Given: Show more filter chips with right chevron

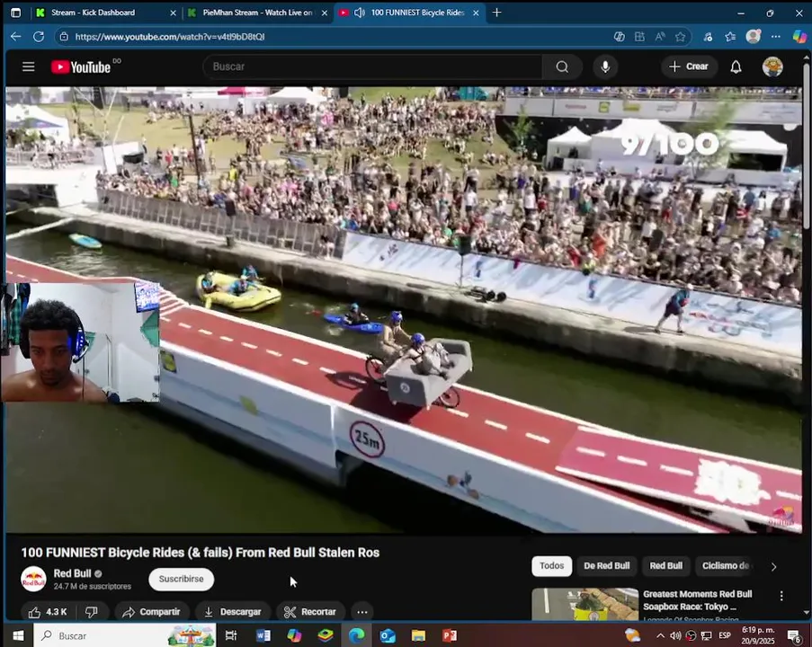Looking at the screenshot, I should pyautogui.click(x=773, y=567).
